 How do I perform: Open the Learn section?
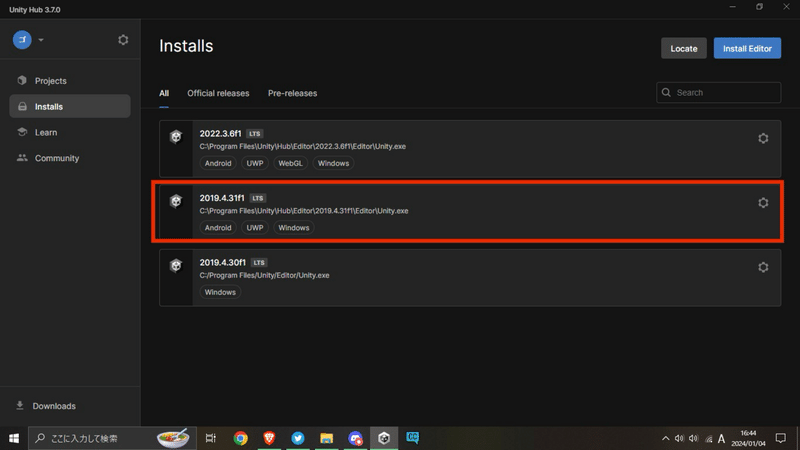70,132
